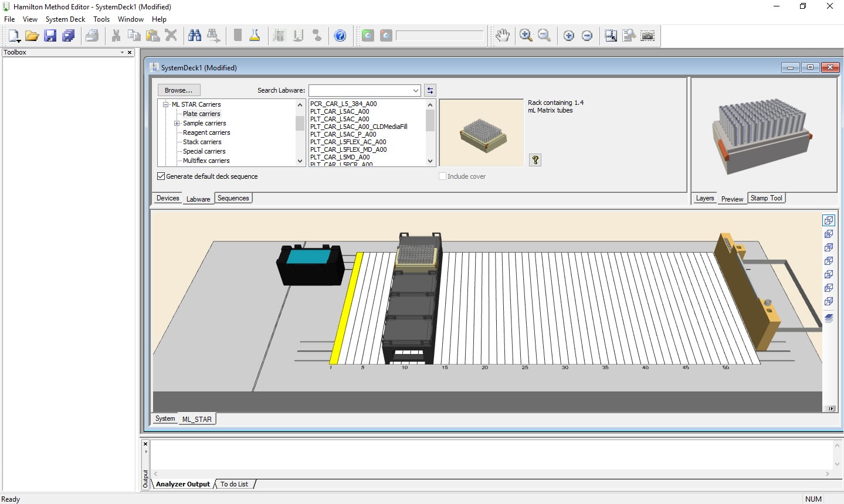This screenshot has width=844, height=504.
Task: Open the Help menu
Action: coord(159,19)
